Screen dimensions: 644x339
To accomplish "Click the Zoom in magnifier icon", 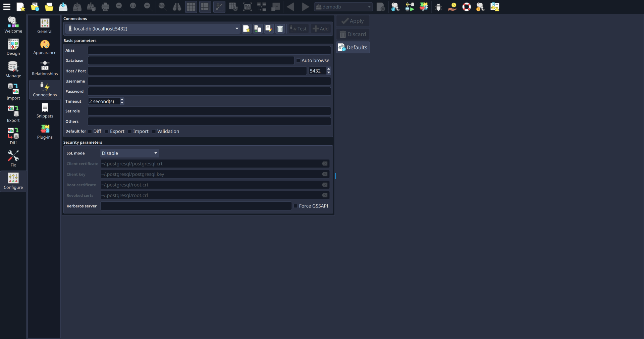I will click(x=148, y=7).
